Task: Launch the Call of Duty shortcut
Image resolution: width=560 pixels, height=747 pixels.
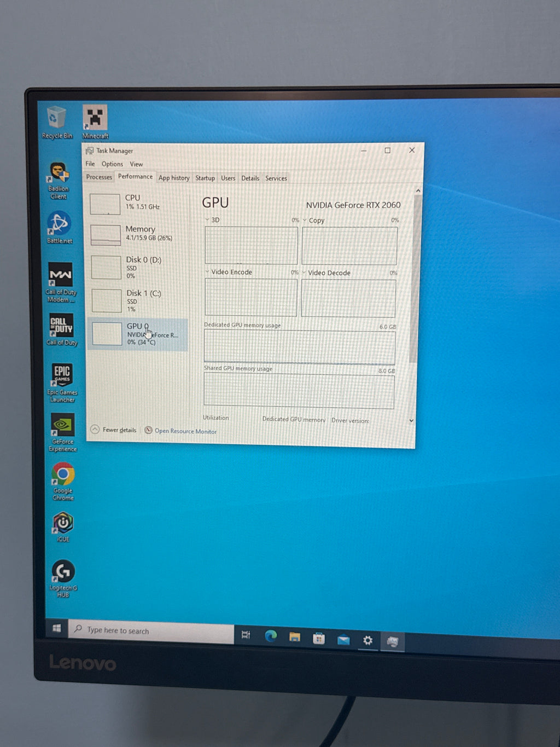Action: coord(62,329)
